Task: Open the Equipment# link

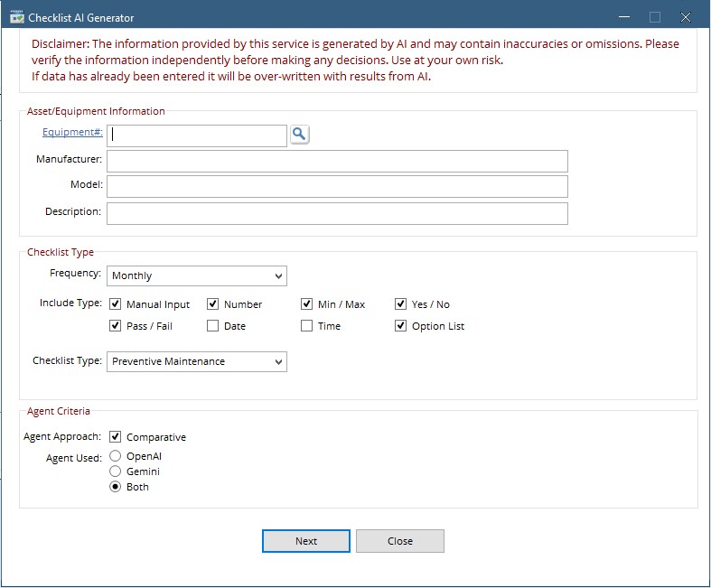Action: click(x=72, y=132)
